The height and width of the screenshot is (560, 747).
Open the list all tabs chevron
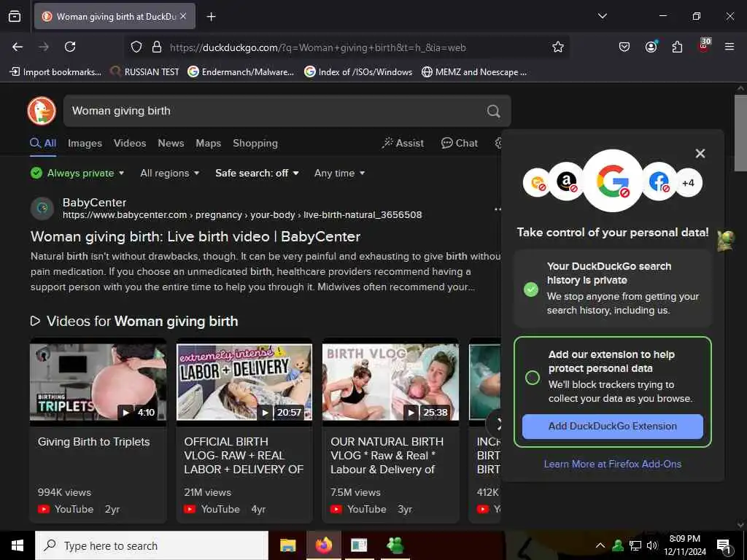point(602,16)
